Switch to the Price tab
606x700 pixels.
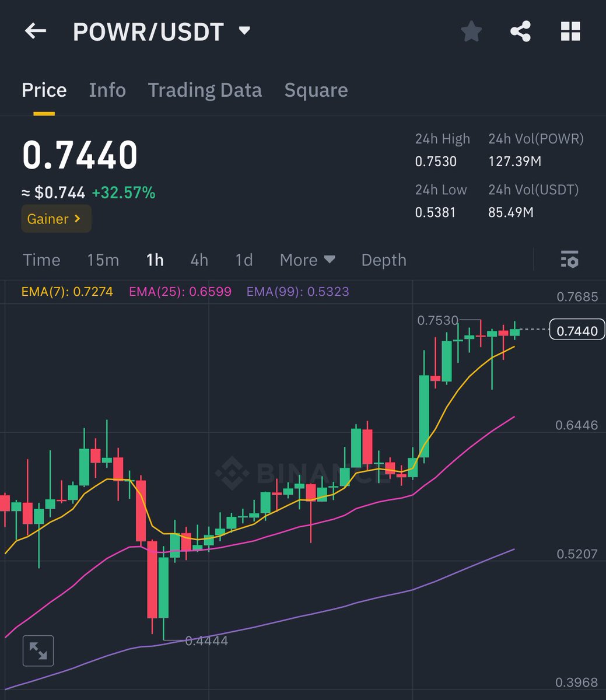(x=44, y=90)
